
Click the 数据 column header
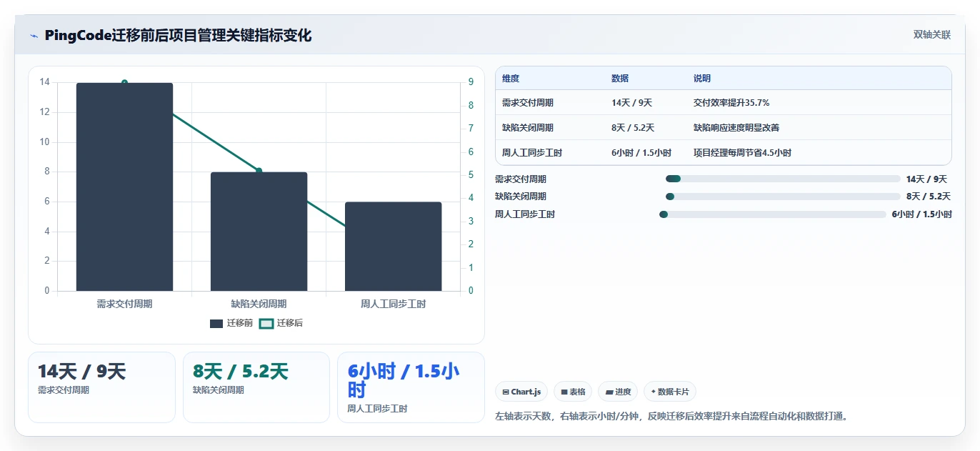pos(620,79)
